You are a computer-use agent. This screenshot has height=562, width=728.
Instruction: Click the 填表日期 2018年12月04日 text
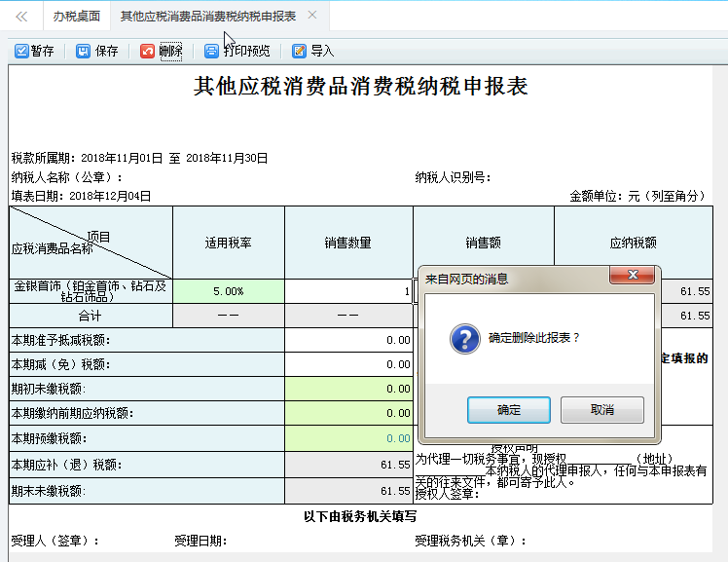[x=81, y=196]
